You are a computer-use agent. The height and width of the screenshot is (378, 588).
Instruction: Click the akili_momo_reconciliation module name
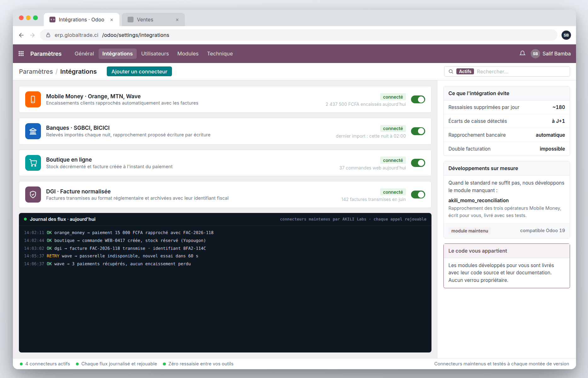(x=478, y=201)
